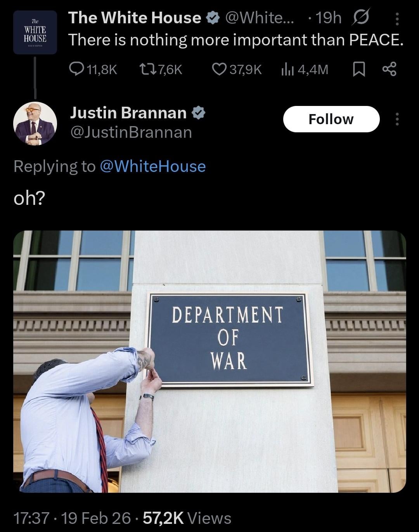Tap the @JustinBrannan handle
This screenshot has height=532, width=419.
[131, 132]
